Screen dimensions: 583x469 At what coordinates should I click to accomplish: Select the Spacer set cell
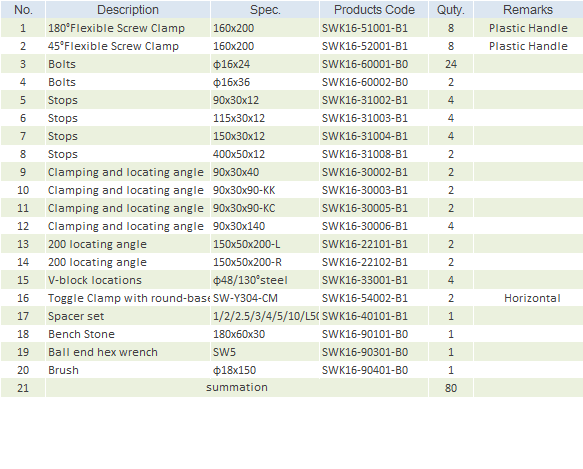click(x=128, y=316)
